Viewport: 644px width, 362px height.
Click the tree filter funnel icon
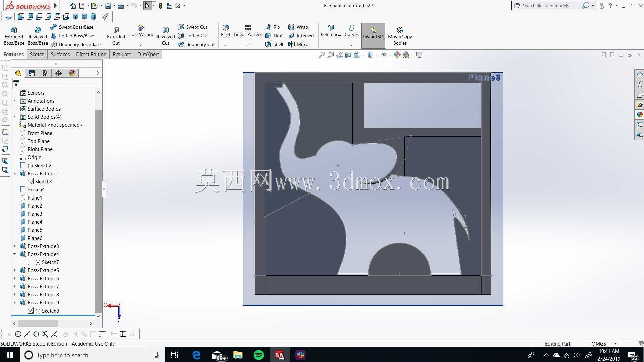(16, 83)
